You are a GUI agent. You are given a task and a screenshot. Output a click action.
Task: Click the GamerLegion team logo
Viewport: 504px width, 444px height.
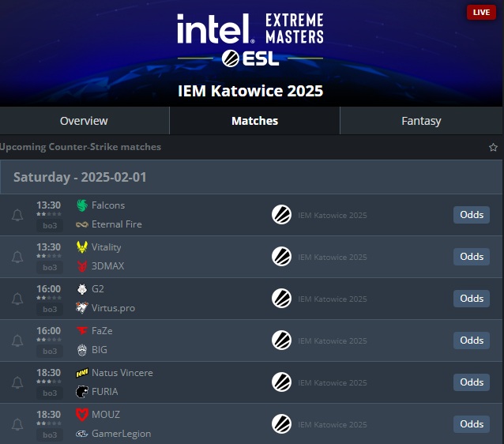pyautogui.click(x=82, y=434)
